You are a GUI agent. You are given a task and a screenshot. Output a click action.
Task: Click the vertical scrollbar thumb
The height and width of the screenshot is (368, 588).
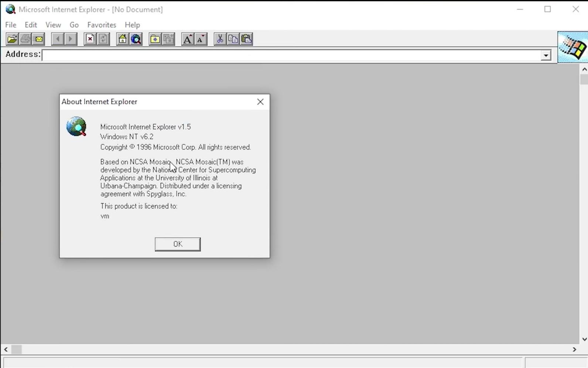(x=584, y=79)
